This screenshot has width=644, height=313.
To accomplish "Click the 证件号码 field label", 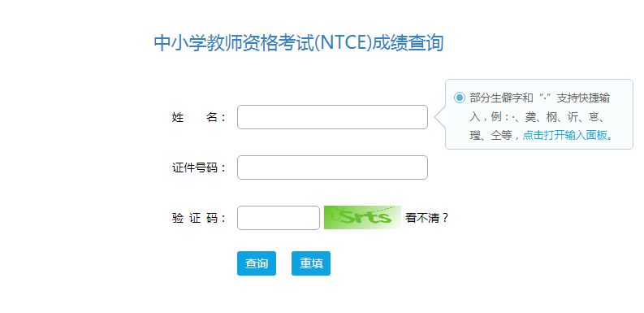I will coord(199,167).
